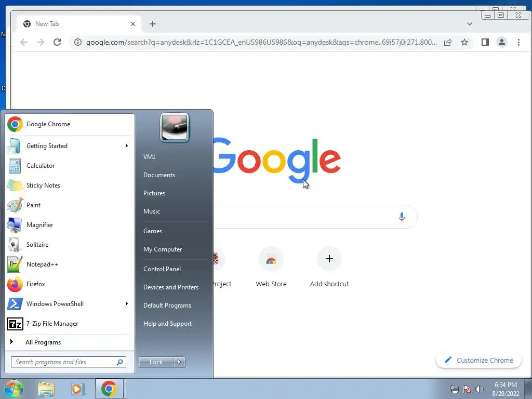The image size is (532, 399).
Task: Open Chrome three-dot menu
Action: [518, 42]
